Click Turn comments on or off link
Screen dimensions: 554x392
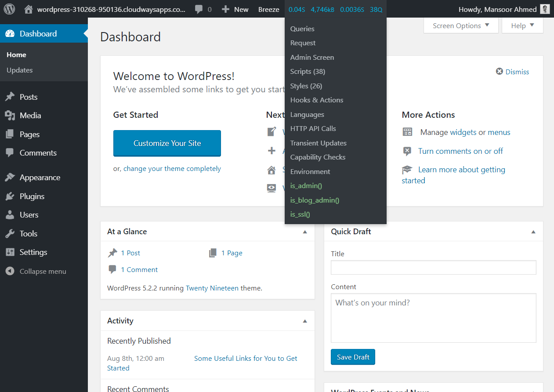click(x=460, y=151)
